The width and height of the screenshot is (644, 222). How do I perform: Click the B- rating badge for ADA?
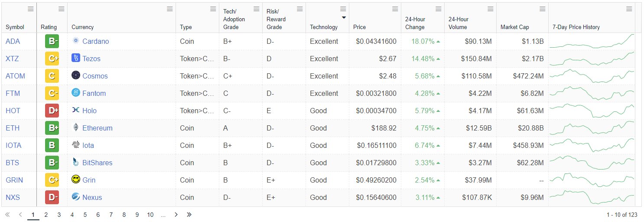[x=52, y=42]
